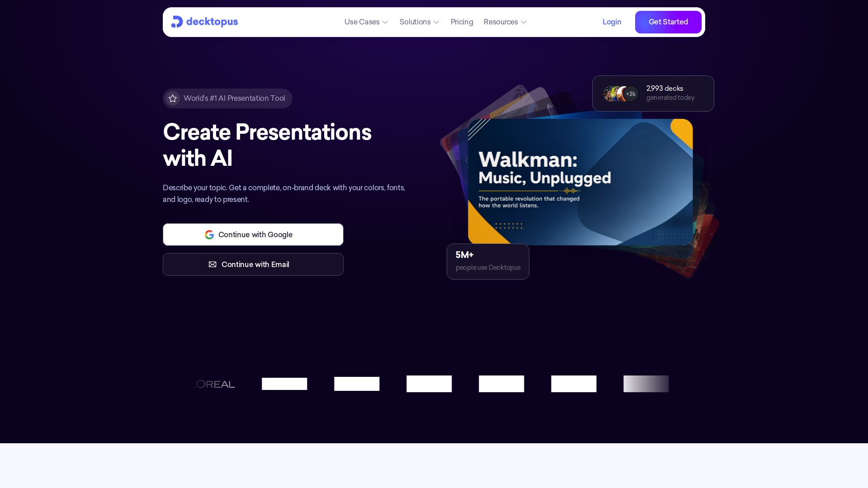Go to the Pricing page
This screenshot has width=868, height=488.
[462, 22]
